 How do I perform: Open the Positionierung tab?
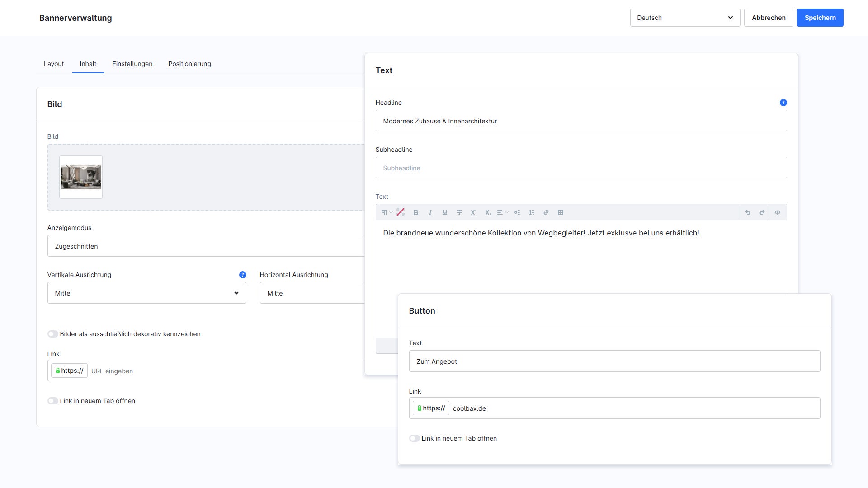[x=189, y=64]
